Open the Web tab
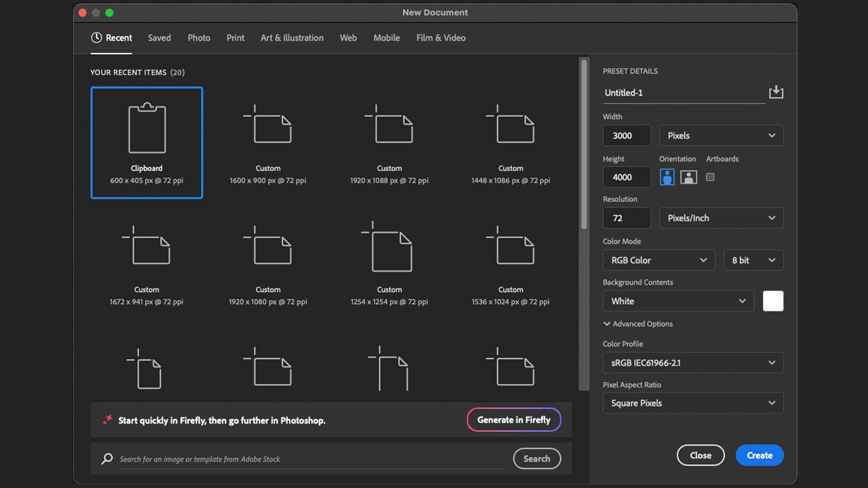Viewport: 868px width, 488px height. 348,38
